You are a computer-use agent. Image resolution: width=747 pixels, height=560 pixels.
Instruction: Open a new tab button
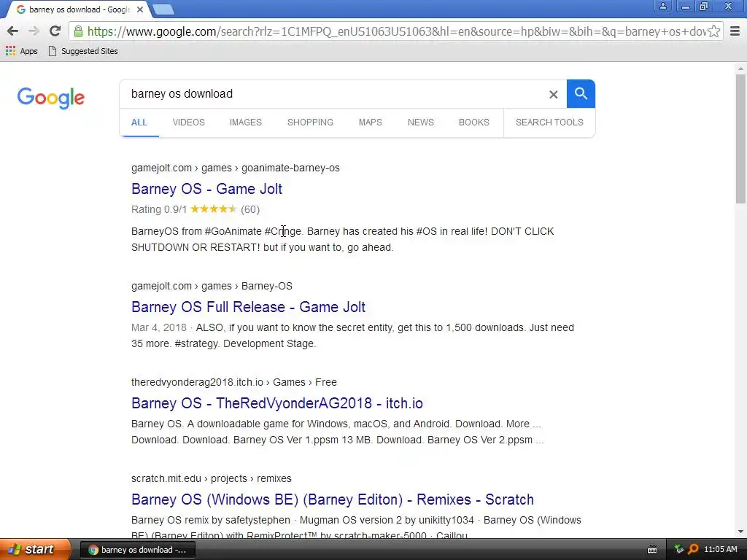pyautogui.click(x=163, y=9)
